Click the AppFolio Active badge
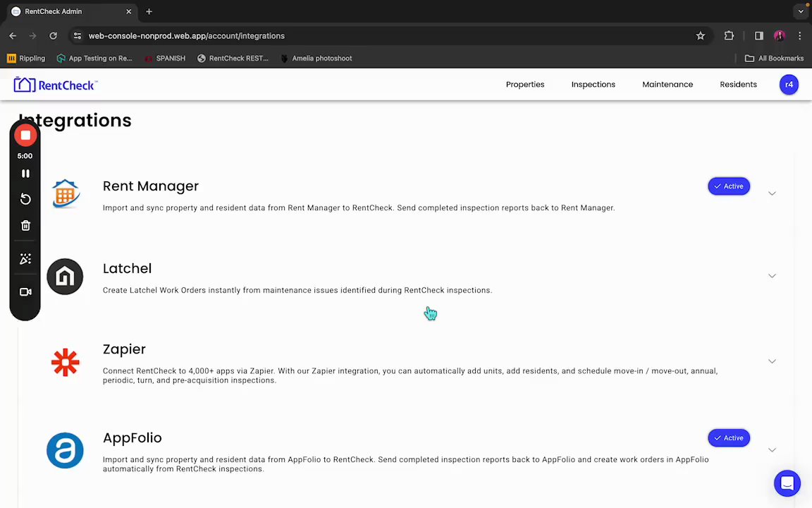 [729, 438]
